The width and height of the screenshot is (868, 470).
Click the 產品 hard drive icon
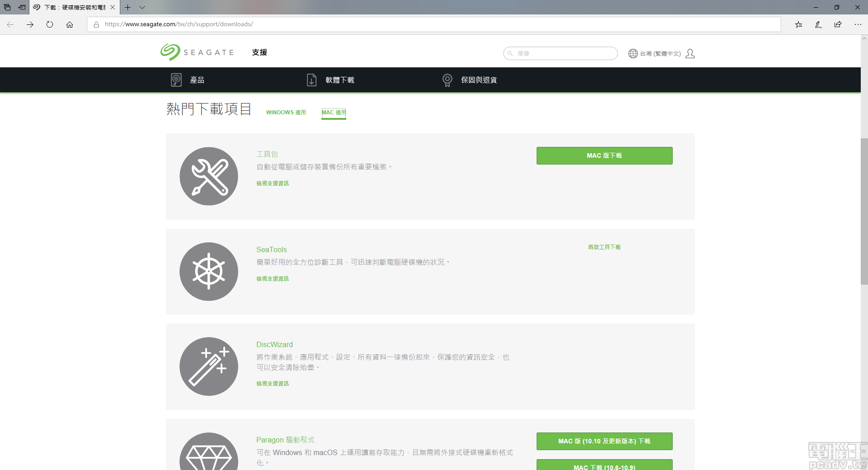(176, 80)
